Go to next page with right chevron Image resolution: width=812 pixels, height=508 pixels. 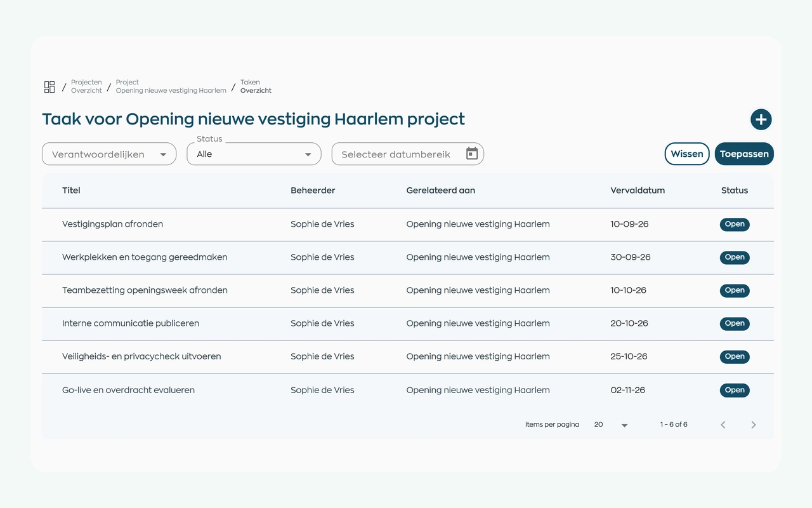click(754, 425)
